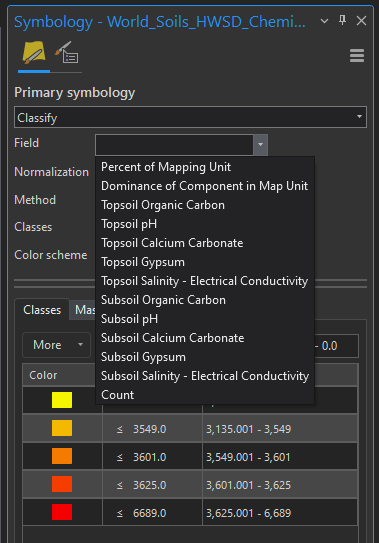Screen dimensions: 379x543
Task: Pick Subsoil Salinity - Electrical Conductivity
Action: 205,376
